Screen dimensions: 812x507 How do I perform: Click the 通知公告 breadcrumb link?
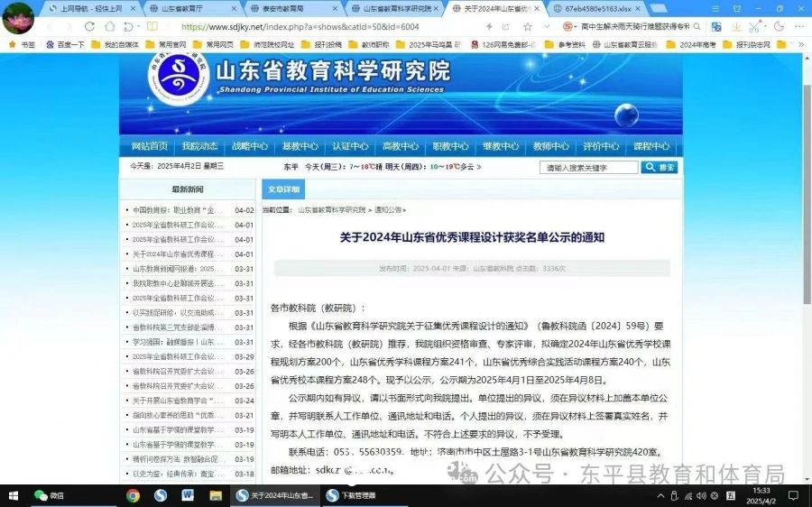coord(390,210)
